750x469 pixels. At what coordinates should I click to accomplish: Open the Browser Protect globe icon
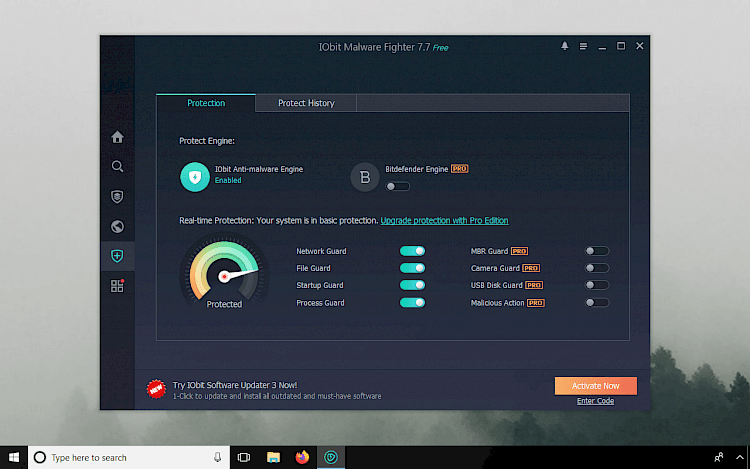(117, 226)
